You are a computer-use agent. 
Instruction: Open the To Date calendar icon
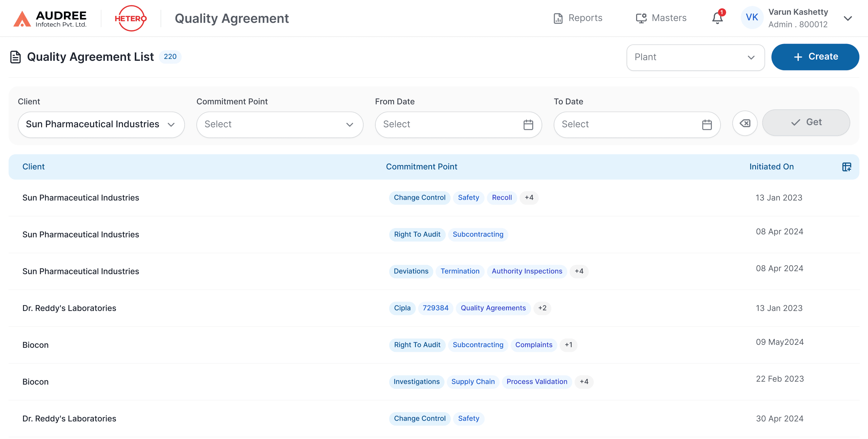(706, 124)
